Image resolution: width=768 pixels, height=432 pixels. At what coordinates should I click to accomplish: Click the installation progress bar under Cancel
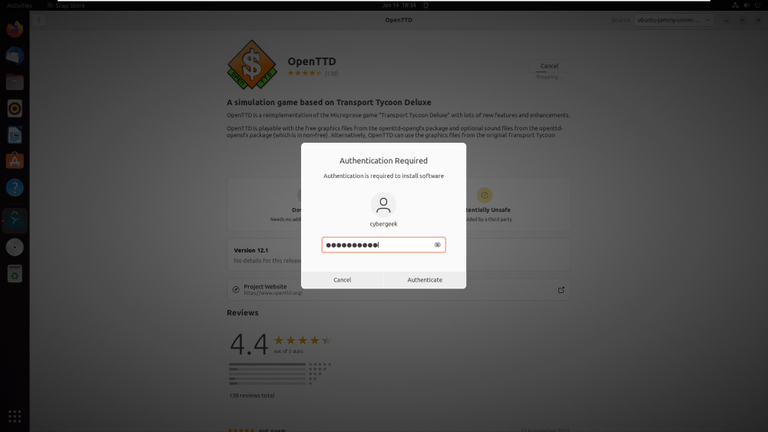coord(548,72)
